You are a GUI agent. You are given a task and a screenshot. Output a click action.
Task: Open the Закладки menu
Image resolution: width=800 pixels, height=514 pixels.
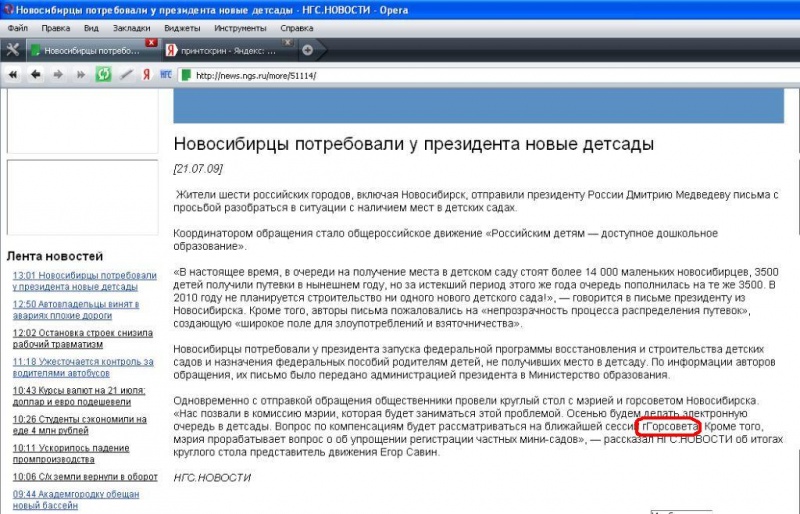pyautogui.click(x=131, y=28)
